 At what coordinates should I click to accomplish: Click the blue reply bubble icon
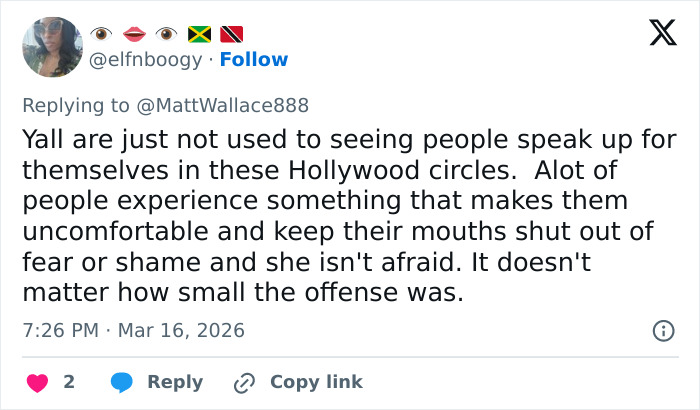tap(121, 382)
